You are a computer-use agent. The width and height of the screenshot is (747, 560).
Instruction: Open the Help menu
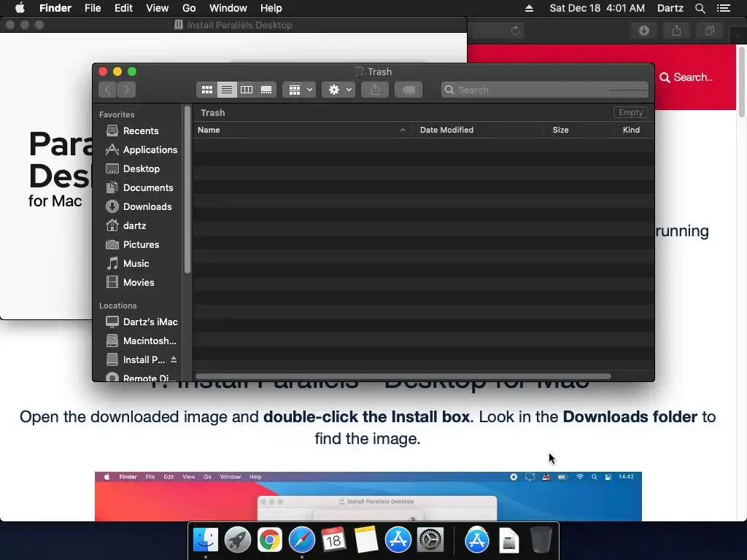point(271,8)
